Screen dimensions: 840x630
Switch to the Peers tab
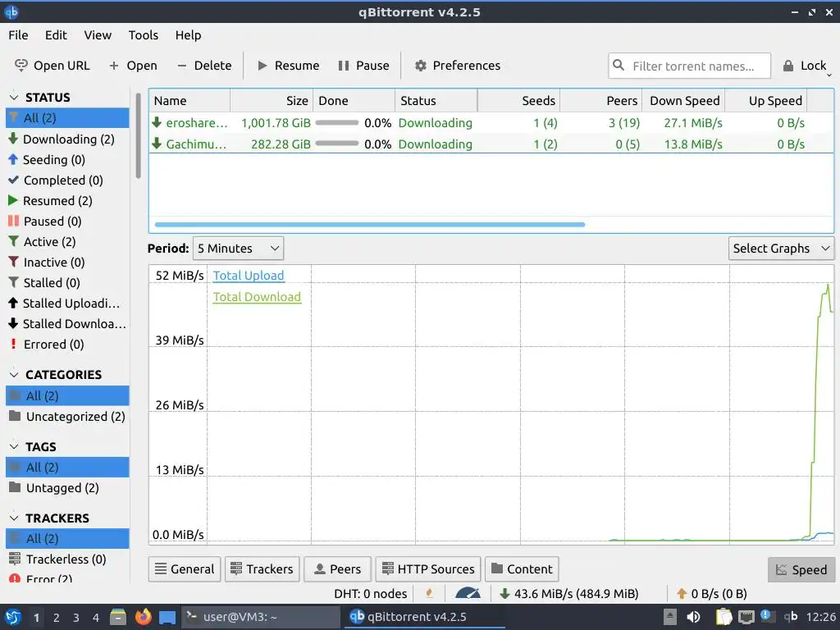coord(337,569)
